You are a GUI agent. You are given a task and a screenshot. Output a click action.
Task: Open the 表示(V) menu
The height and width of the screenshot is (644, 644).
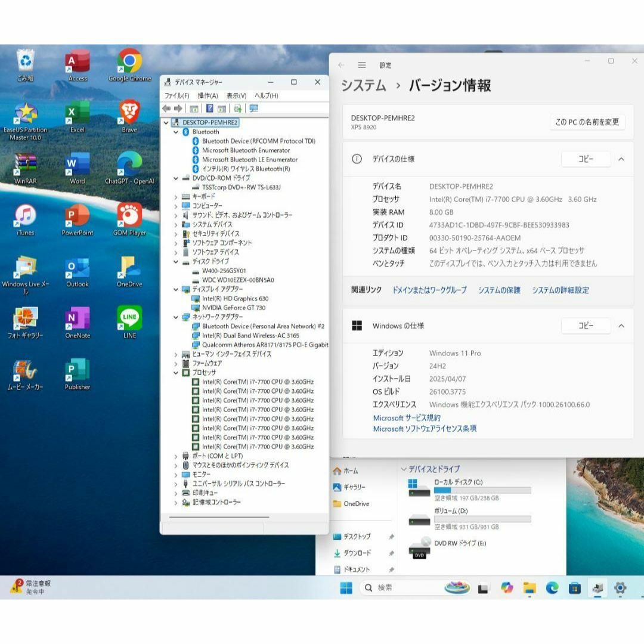(x=237, y=95)
